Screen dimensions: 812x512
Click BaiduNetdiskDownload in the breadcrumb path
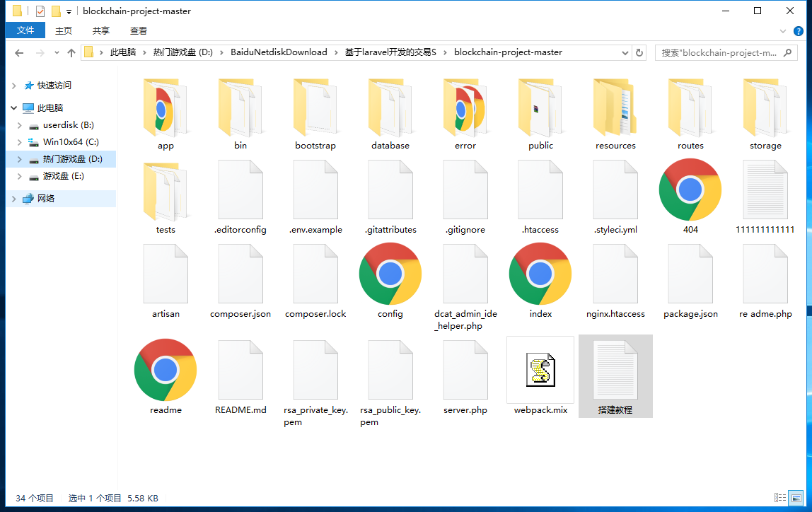[x=279, y=52]
